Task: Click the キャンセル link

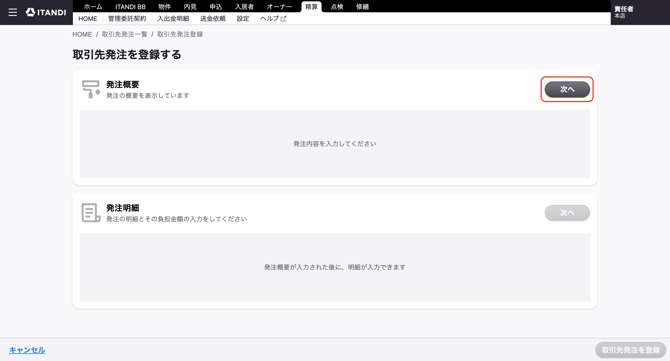Action: [27, 350]
